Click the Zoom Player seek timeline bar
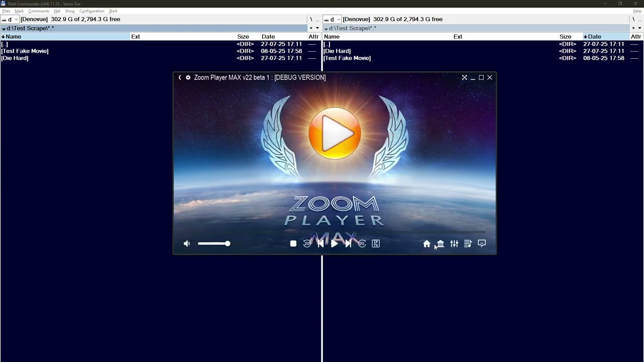 point(335,232)
